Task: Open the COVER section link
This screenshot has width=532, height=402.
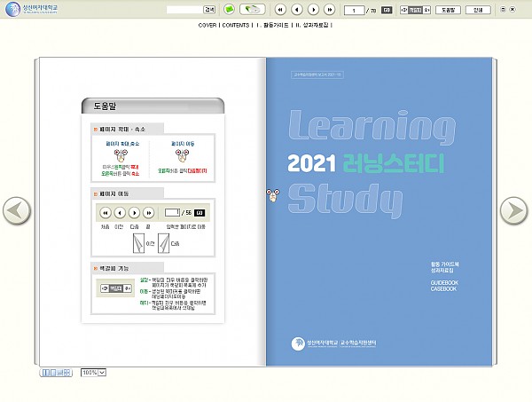Action: click(x=207, y=25)
